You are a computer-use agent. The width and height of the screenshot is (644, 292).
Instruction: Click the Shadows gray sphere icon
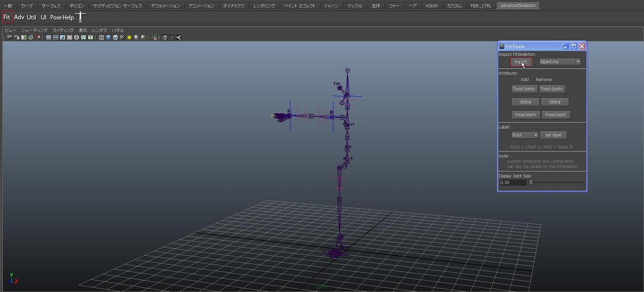136,37
